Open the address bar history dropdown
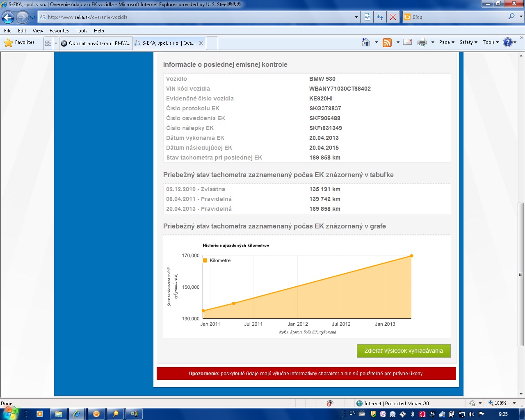The width and height of the screenshot is (525, 420). (x=356, y=17)
